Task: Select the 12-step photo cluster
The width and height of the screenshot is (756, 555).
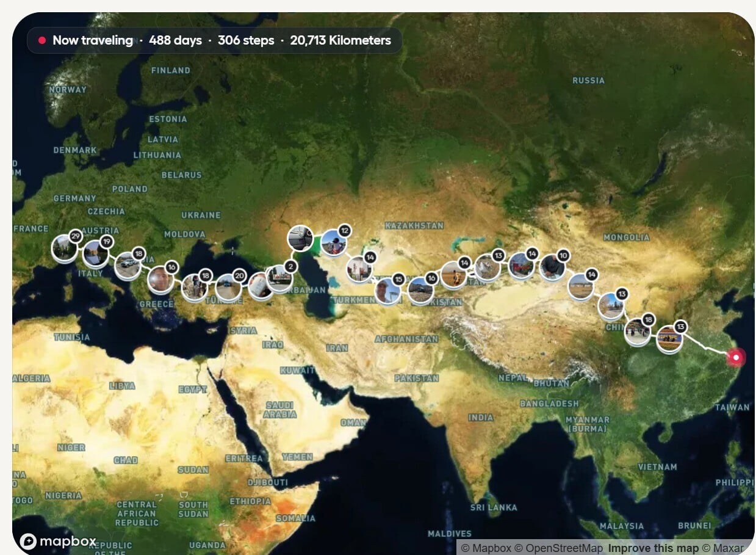Action: pos(333,242)
